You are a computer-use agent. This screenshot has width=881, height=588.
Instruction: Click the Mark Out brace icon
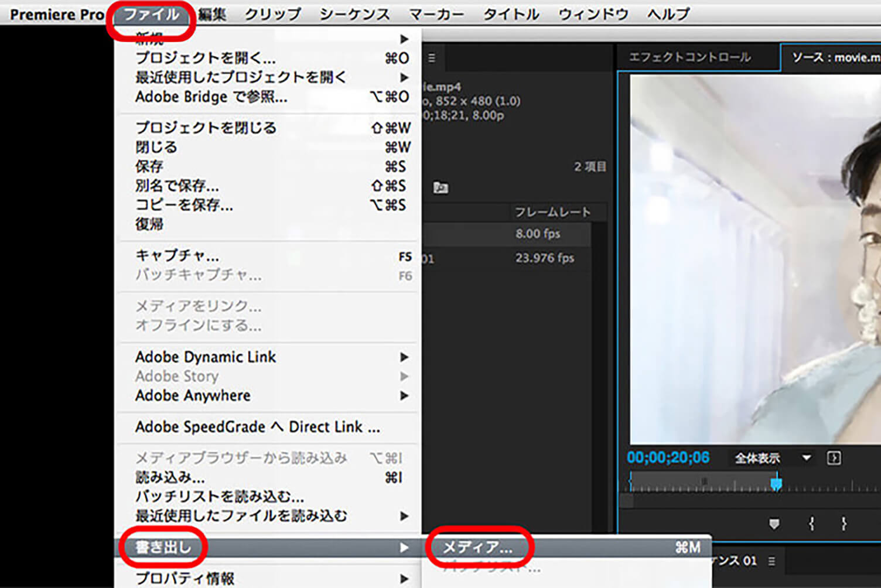coord(844,524)
